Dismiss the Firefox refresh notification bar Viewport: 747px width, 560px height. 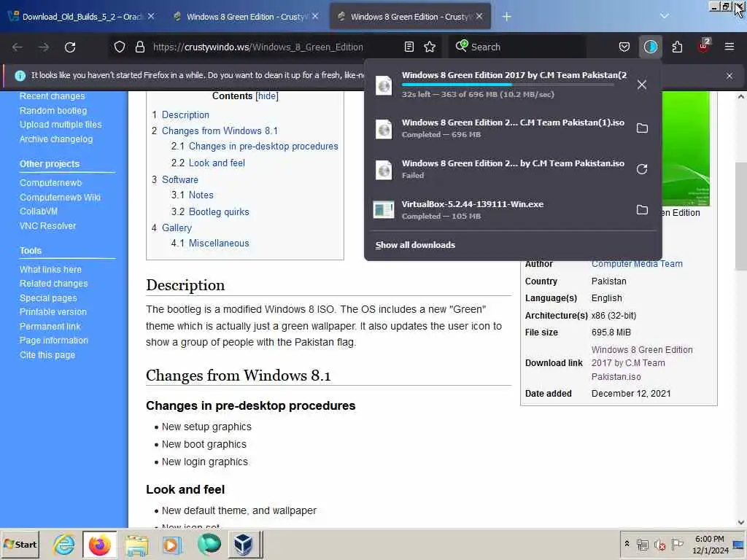[x=729, y=76]
